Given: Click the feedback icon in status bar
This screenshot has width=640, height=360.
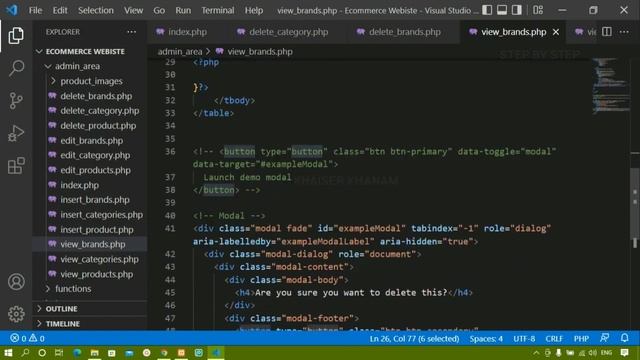Looking at the screenshot, I should [604, 338].
